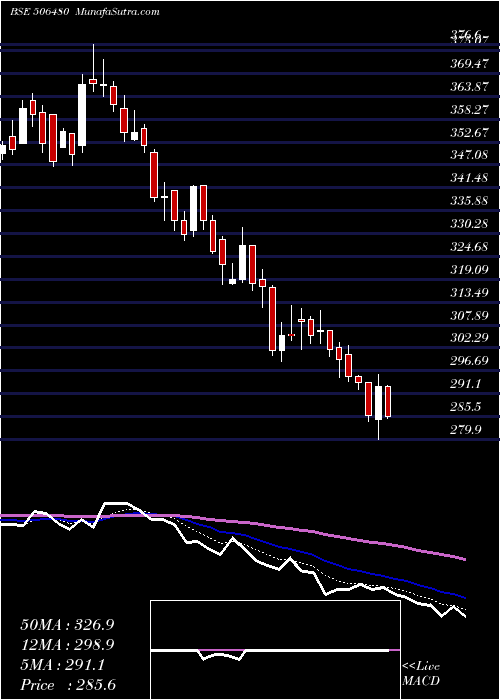Viewport: 500px width, 700px height.
Task: Click the 12MA : 298.9 readout
Action: coord(67,644)
